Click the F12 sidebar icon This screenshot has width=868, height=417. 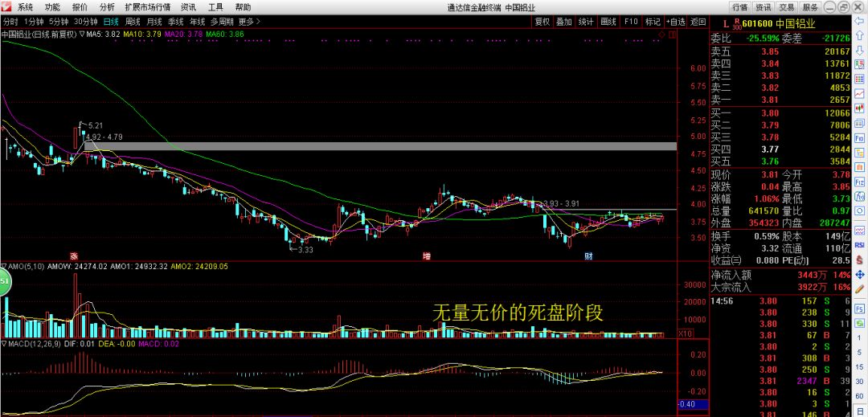point(860,182)
